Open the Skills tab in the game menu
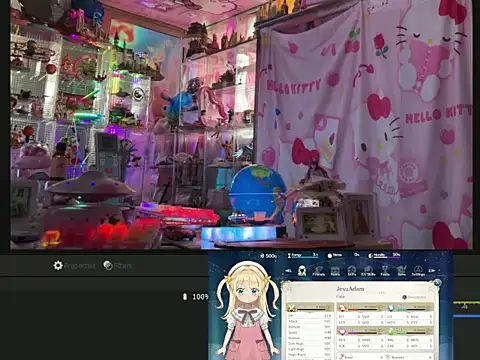 pyautogui.click(x=352, y=271)
